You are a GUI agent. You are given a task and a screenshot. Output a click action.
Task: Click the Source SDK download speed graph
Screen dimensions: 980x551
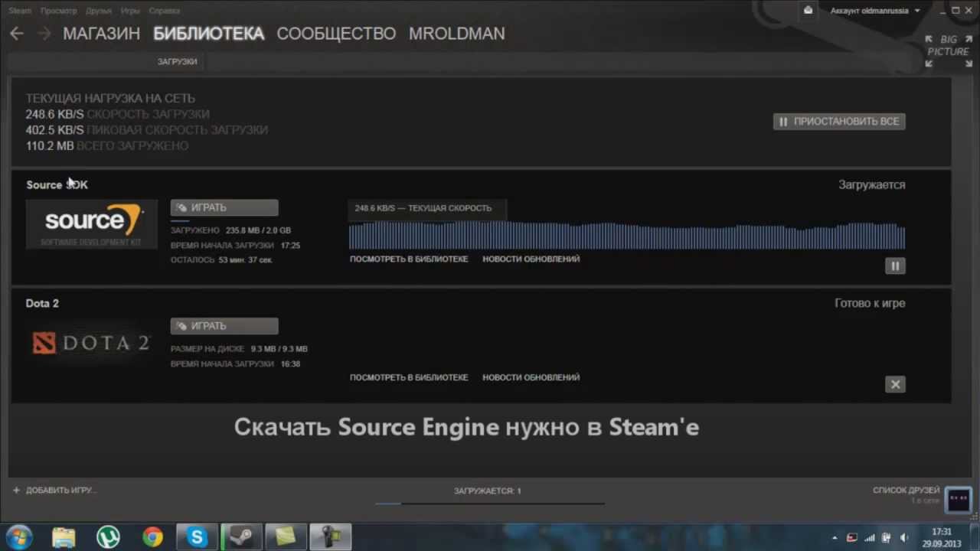[627, 235]
